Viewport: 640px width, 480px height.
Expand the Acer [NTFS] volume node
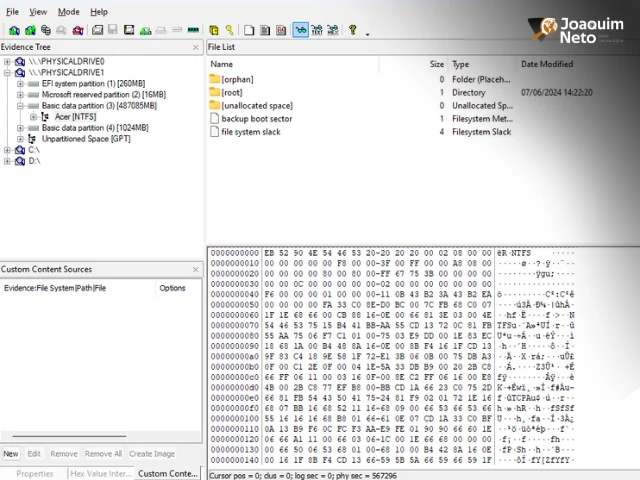[33, 117]
